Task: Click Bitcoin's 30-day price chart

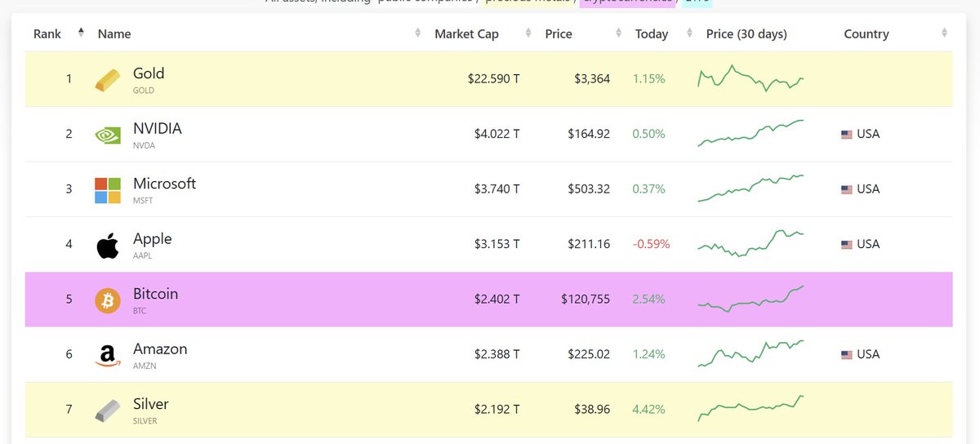Action: click(x=751, y=299)
